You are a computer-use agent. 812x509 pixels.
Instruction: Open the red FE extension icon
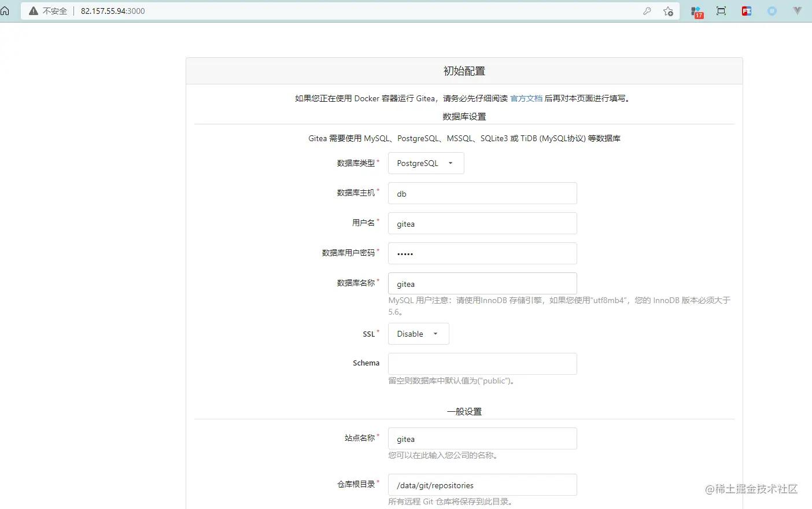click(x=747, y=11)
